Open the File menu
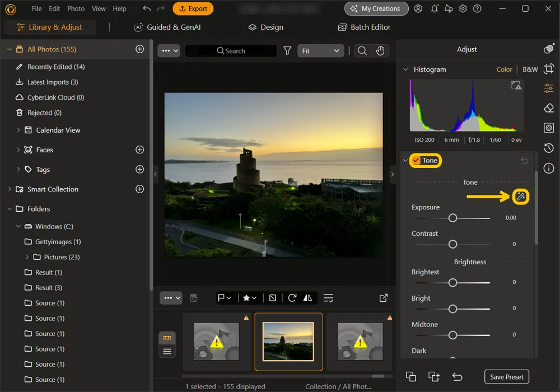The image size is (560, 392). 36,8
